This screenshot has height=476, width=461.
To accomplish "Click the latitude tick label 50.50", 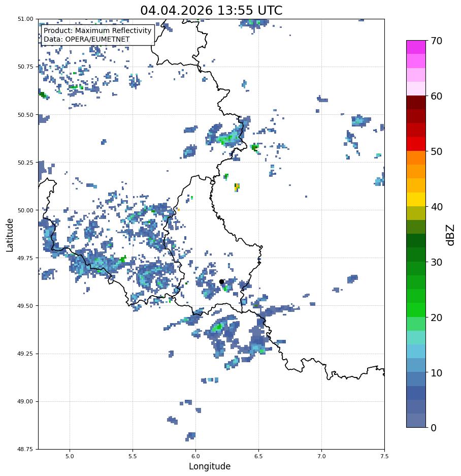I will pos(25,115).
